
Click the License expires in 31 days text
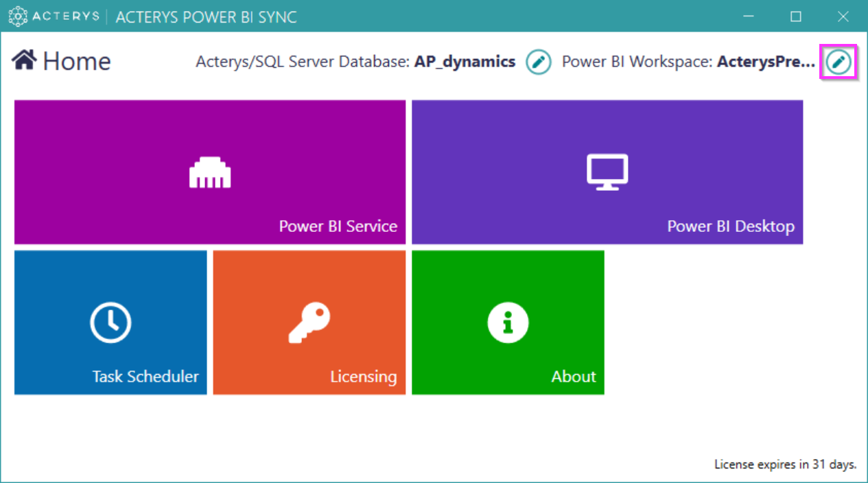pyautogui.click(x=786, y=464)
